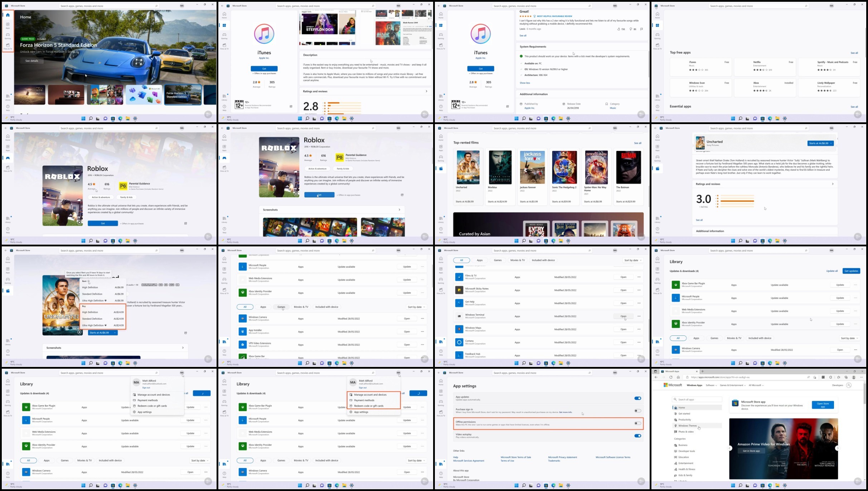Click the Update all link in Library
This screenshot has height=491, width=868.
point(832,271)
